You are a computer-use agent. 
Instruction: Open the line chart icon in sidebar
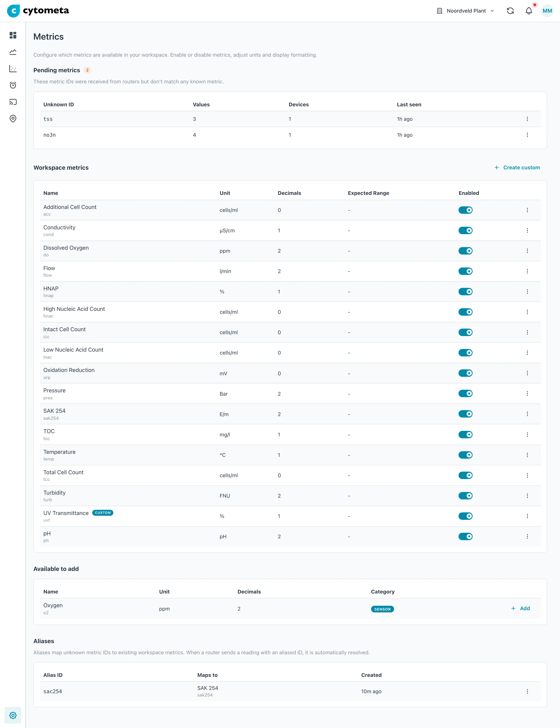click(x=13, y=52)
